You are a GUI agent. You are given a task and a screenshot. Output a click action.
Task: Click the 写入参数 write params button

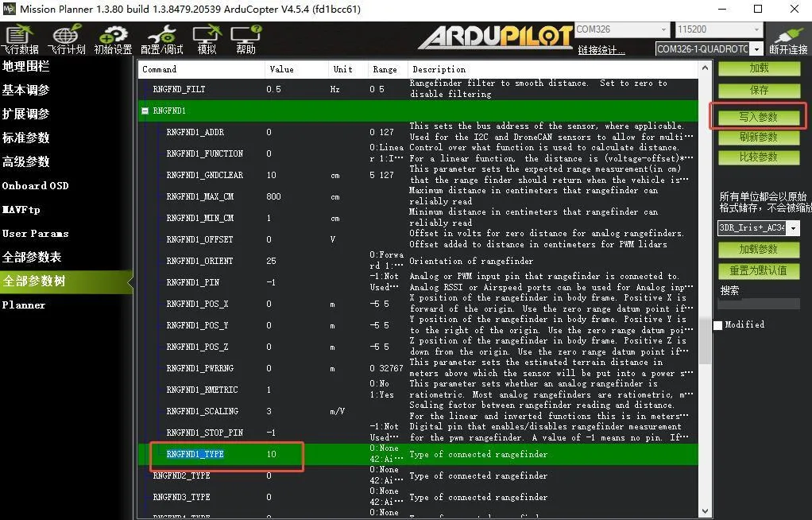[759, 117]
